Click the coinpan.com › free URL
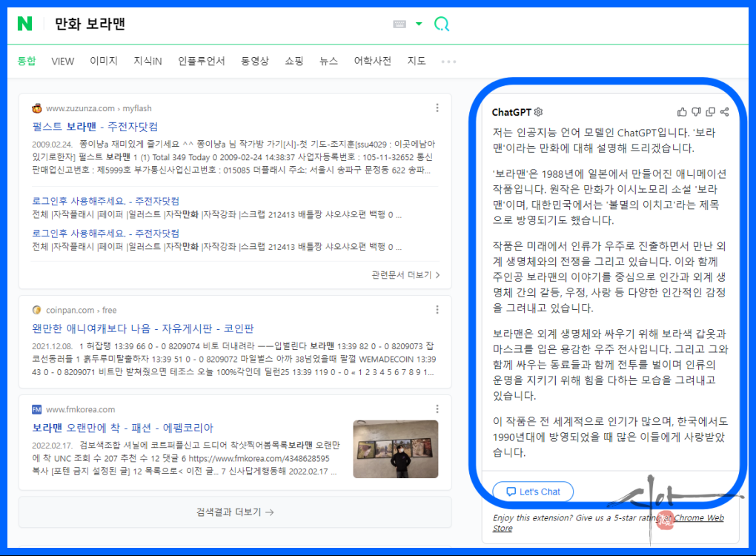 pyautogui.click(x=81, y=310)
